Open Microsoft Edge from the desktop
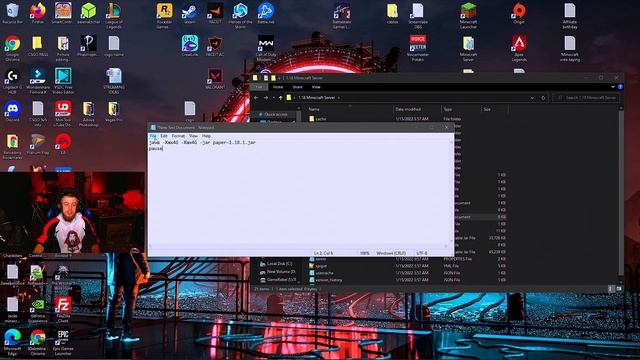This screenshot has height=360, width=640. 12,342
